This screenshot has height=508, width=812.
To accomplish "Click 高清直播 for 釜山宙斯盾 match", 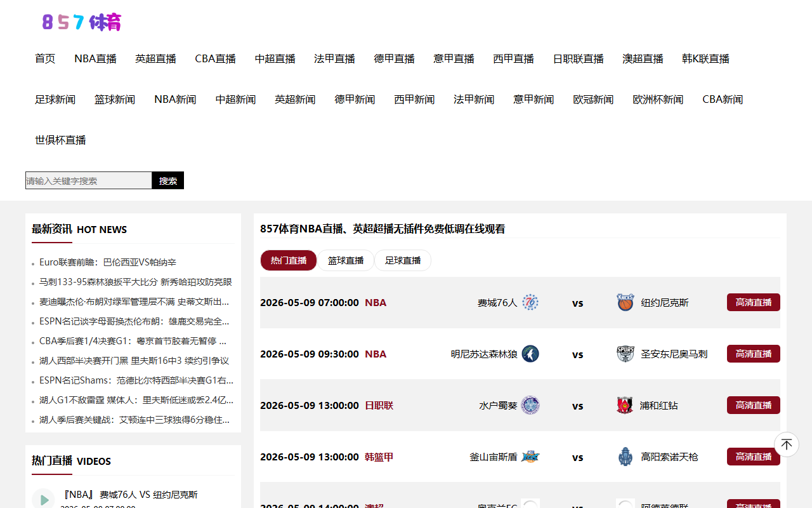I will (x=754, y=457).
